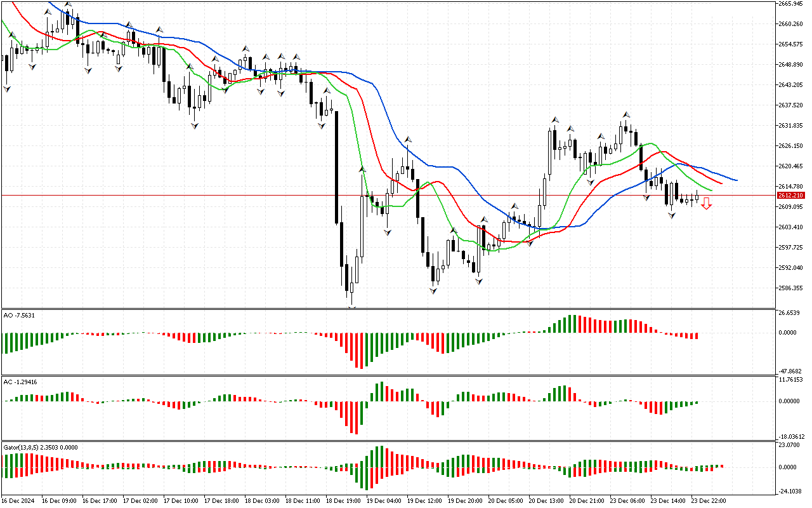812x508 pixels.
Task: Select the up fractal marker above the 23 Dec high
Action: click(625, 114)
